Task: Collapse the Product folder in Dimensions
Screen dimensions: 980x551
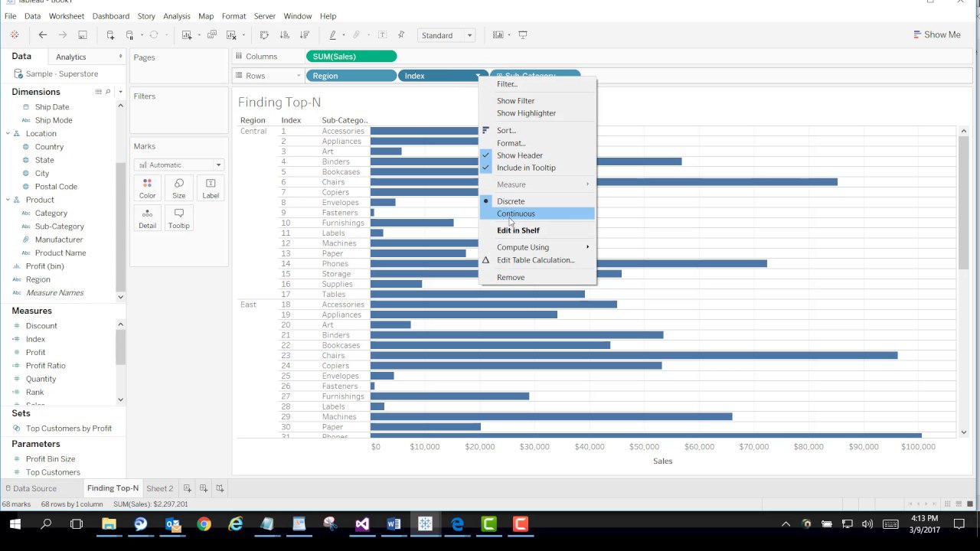Action: pos(8,200)
